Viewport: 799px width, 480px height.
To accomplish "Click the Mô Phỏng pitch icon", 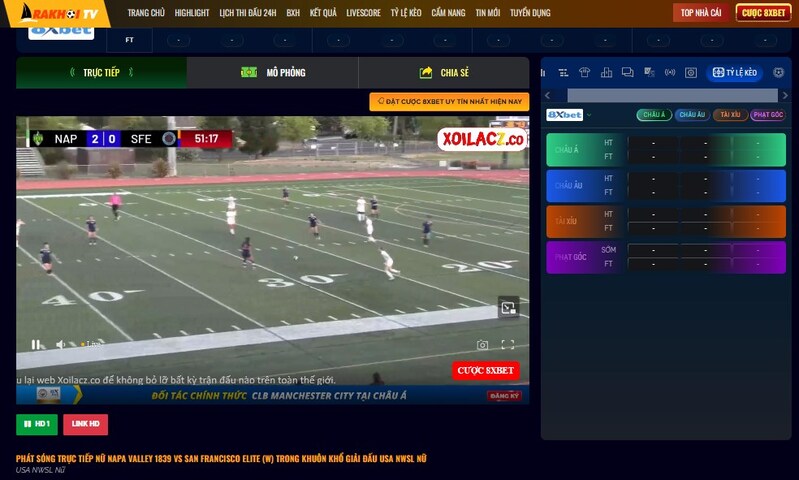I will [249, 72].
